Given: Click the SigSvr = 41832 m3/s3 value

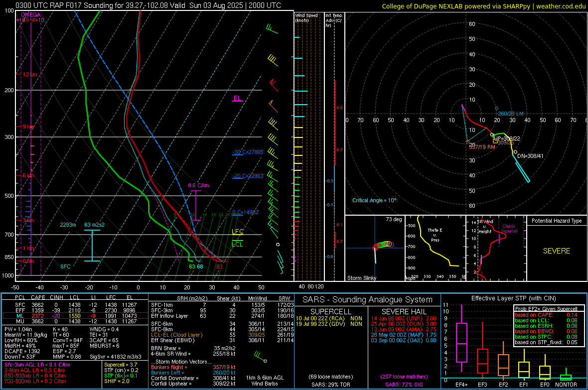Looking at the screenshot, I should [x=116, y=357].
